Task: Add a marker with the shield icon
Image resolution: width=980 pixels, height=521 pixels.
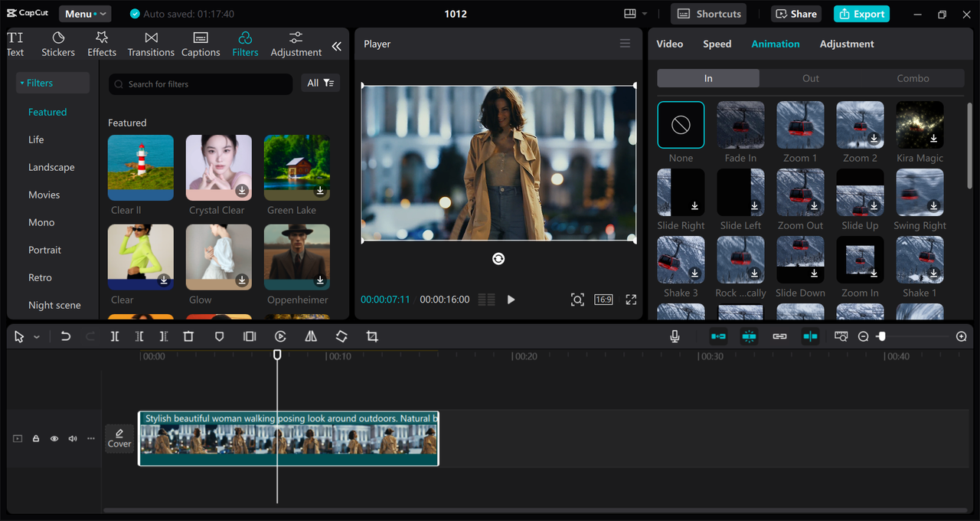Action: click(219, 336)
